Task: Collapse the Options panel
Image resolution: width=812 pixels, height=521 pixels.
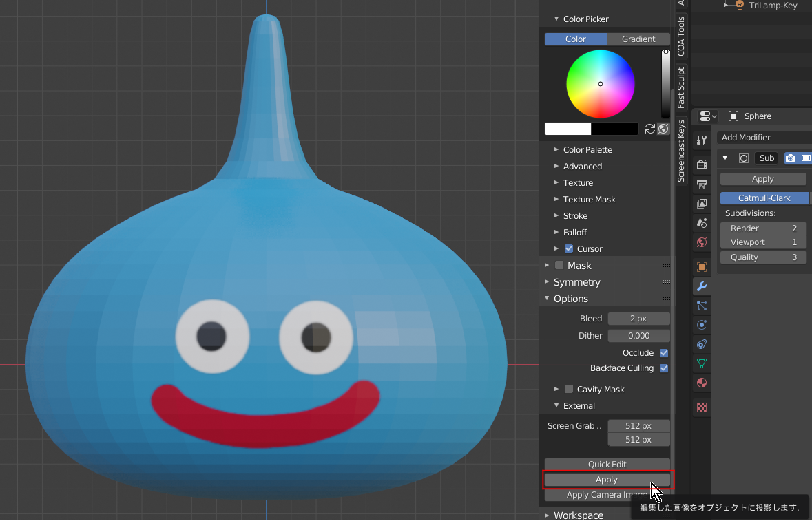Action: coord(547,299)
